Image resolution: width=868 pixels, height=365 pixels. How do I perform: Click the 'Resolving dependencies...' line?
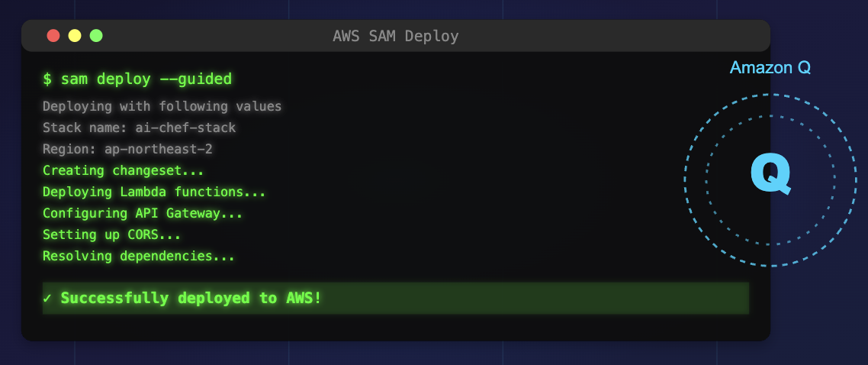(x=139, y=257)
